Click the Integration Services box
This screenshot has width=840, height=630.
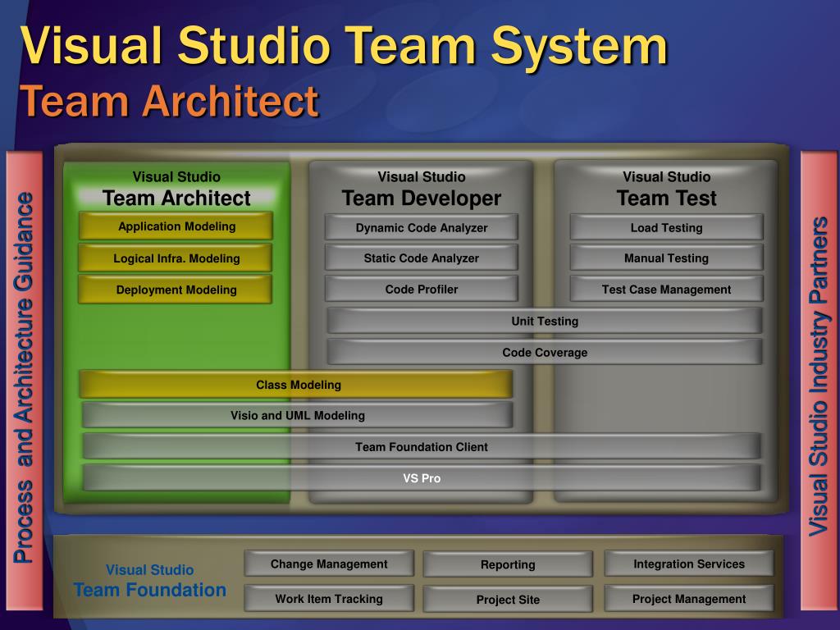pyautogui.click(x=689, y=564)
